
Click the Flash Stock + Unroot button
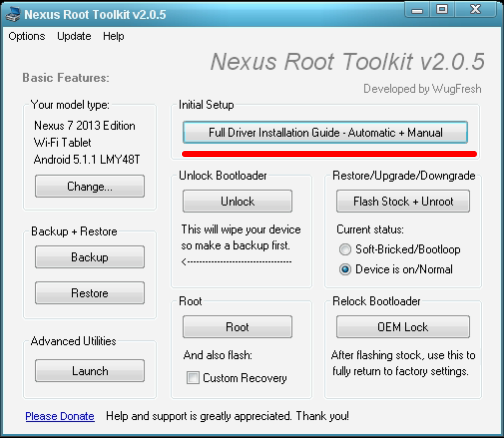tap(403, 201)
